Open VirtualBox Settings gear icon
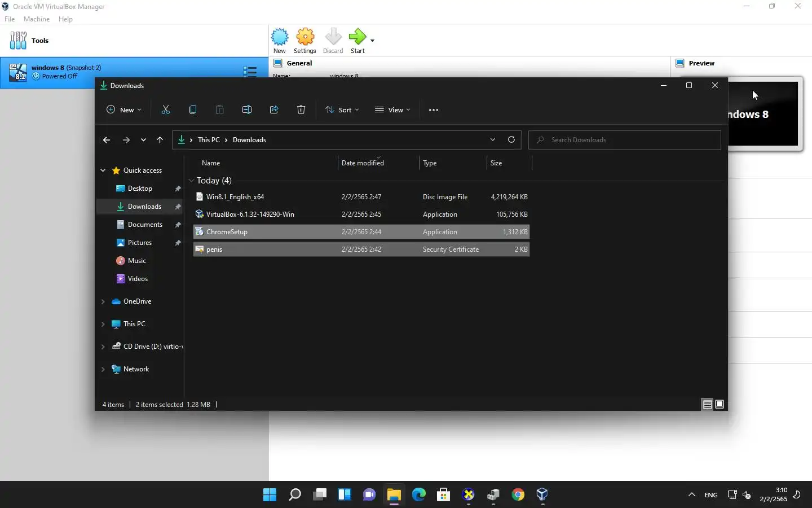Image resolution: width=812 pixels, height=508 pixels. point(305,41)
